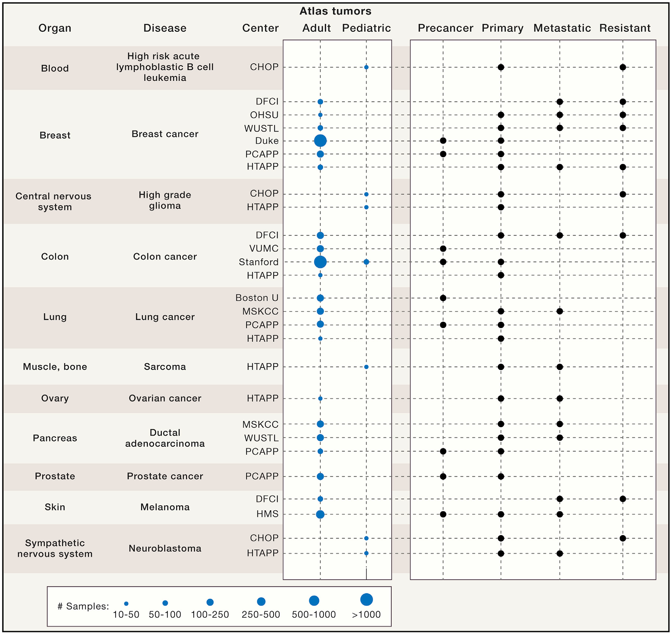Click the "Ovarian cancer" disease label
Image resolution: width=672 pixels, height=634 pixels.
(x=165, y=398)
